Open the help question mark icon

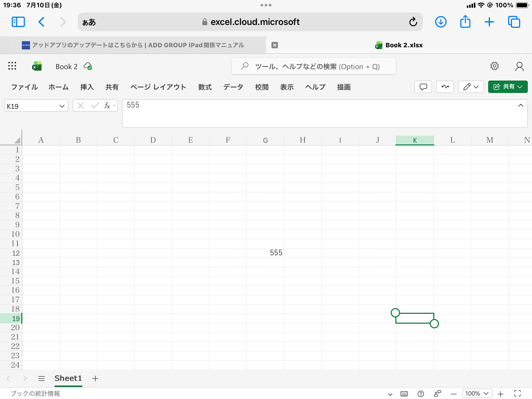click(x=421, y=394)
